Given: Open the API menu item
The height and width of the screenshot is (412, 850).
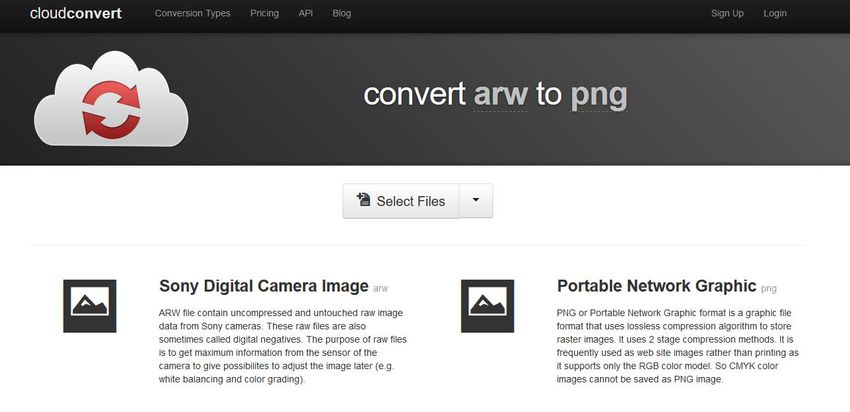Looking at the screenshot, I should [306, 14].
